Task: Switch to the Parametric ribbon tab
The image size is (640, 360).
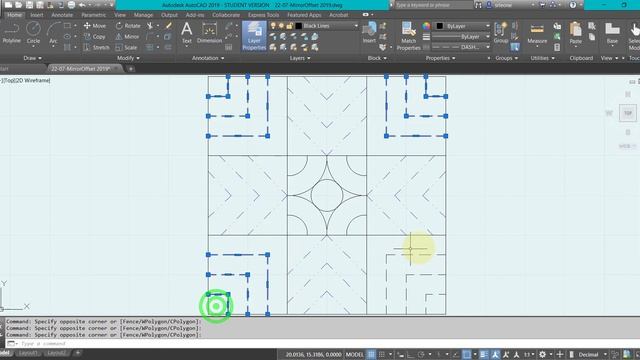Action: click(x=93, y=15)
